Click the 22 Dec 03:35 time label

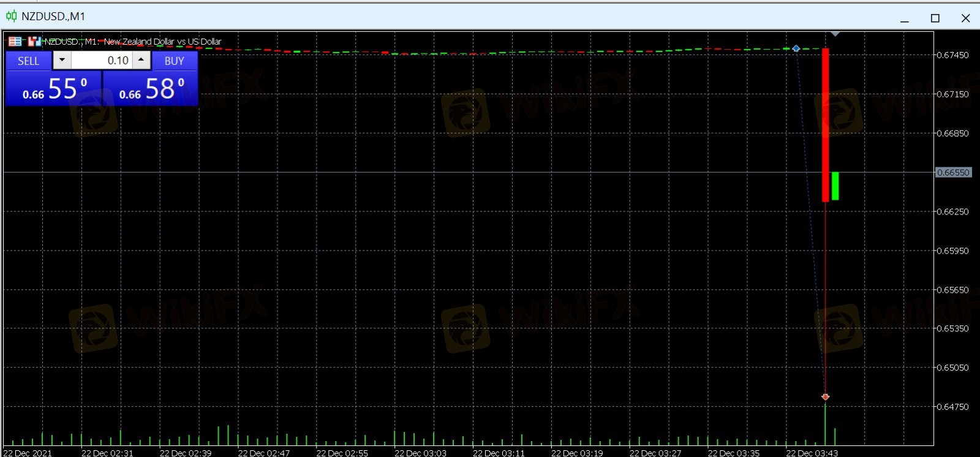pyautogui.click(x=734, y=453)
